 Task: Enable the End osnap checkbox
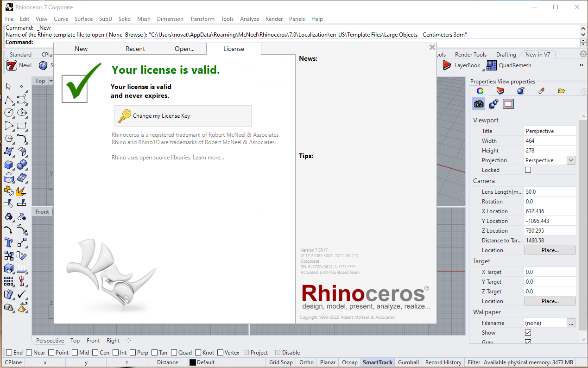(9, 353)
